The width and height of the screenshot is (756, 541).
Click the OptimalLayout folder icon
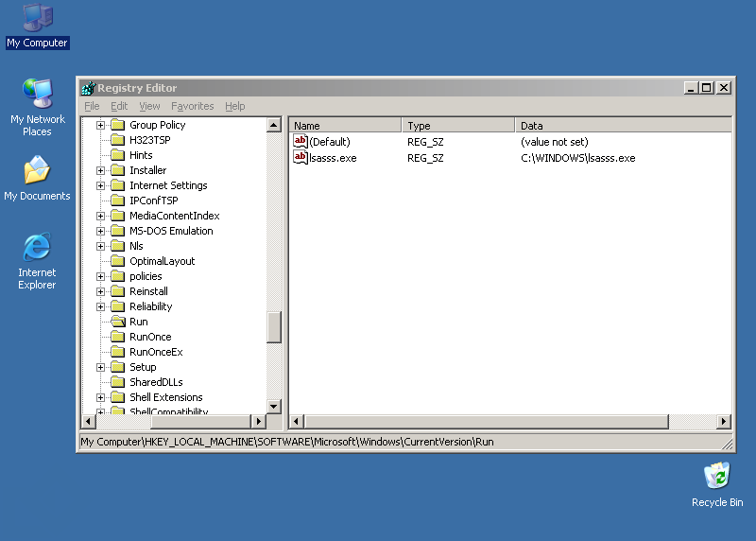[x=117, y=261]
